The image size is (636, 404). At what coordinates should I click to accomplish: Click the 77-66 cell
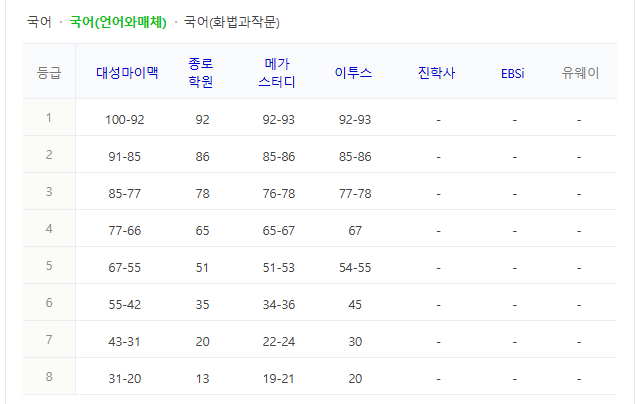(125, 230)
